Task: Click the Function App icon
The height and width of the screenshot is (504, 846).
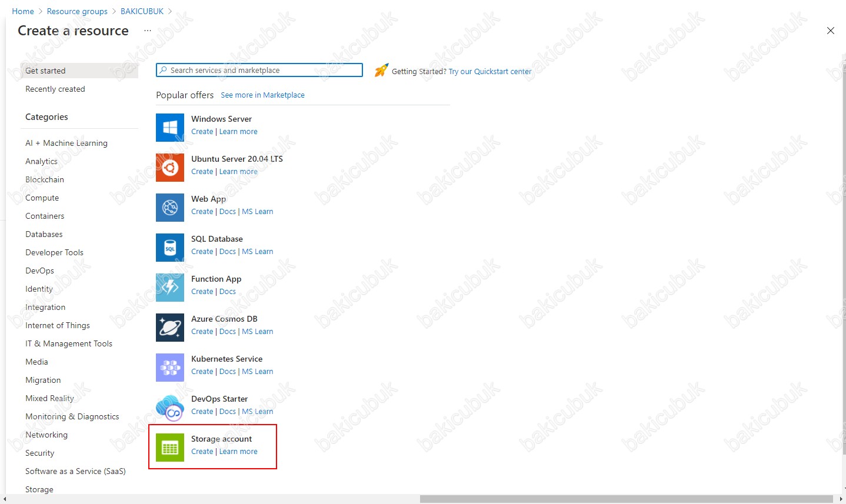Action: (x=170, y=288)
